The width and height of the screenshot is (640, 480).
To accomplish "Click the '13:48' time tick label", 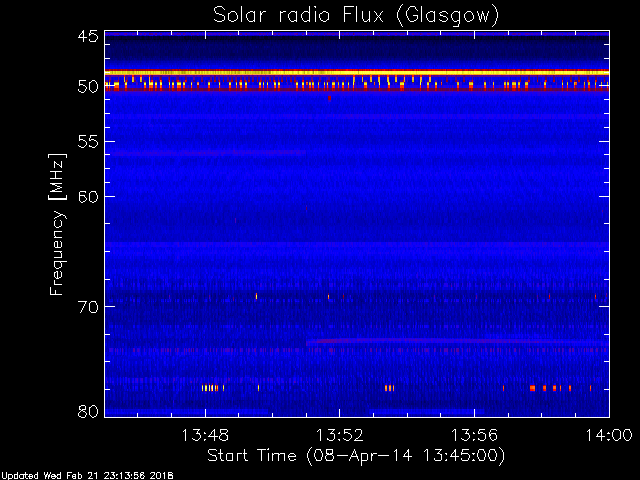I will (205, 435).
